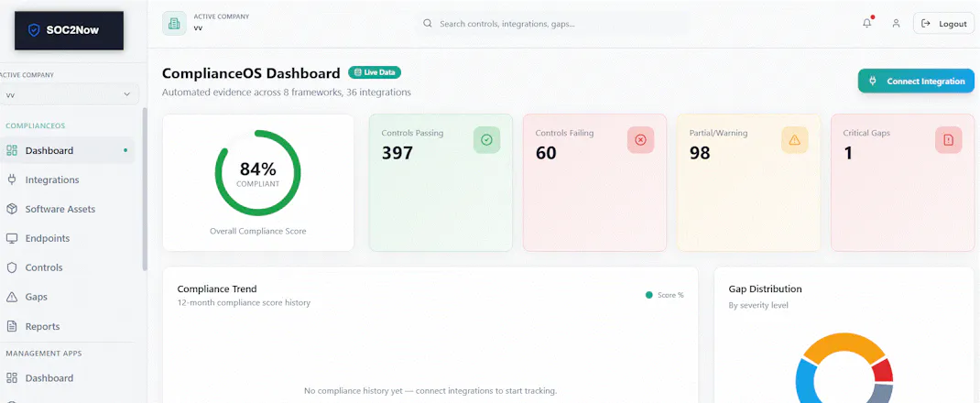This screenshot has height=403, width=980.
Task: Open the Controls Failing 60 card
Action: 594,182
